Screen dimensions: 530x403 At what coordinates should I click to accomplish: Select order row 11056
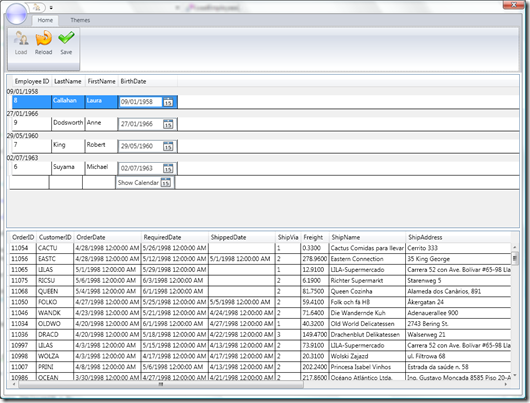coord(260,259)
